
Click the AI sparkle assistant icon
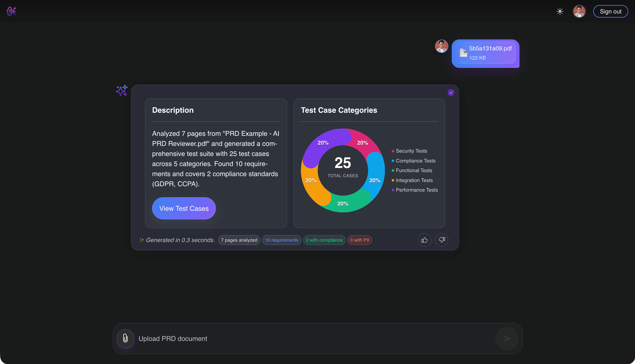(122, 90)
